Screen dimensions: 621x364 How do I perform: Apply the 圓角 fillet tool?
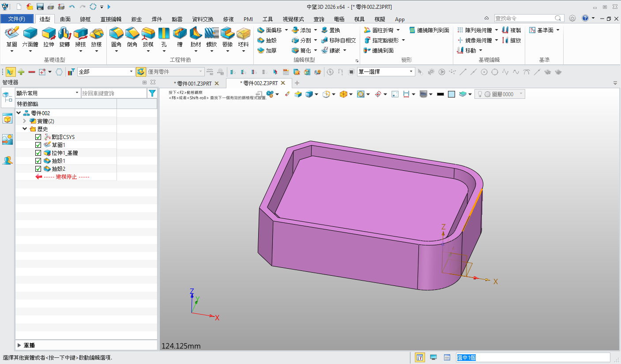(x=117, y=33)
